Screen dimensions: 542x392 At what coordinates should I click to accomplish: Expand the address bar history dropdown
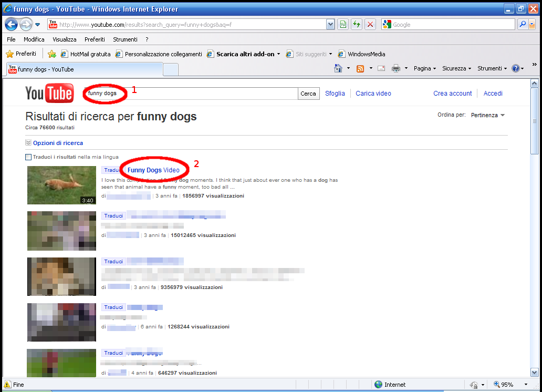(330, 25)
